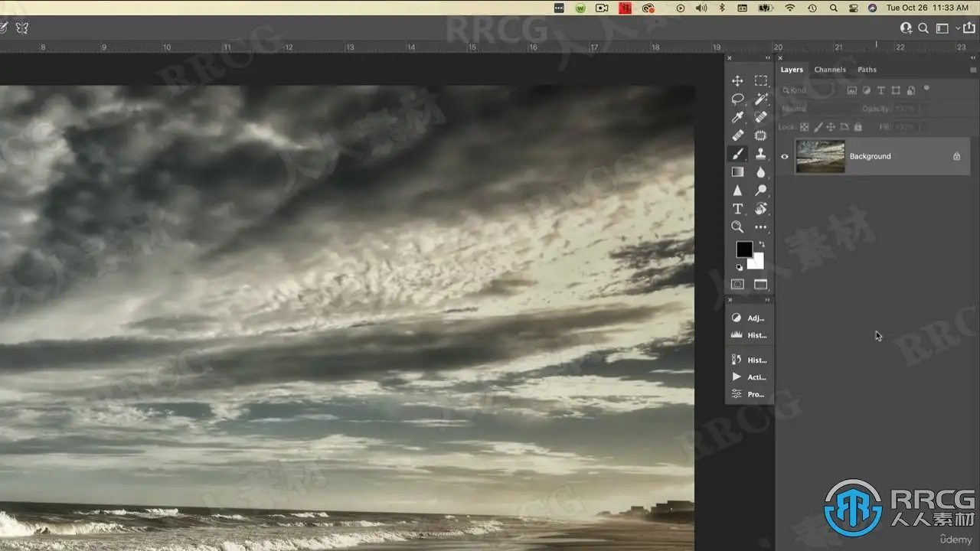Open the Wi-Fi menu bar icon
This screenshot has width=980, height=551.
pyautogui.click(x=789, y=8)
